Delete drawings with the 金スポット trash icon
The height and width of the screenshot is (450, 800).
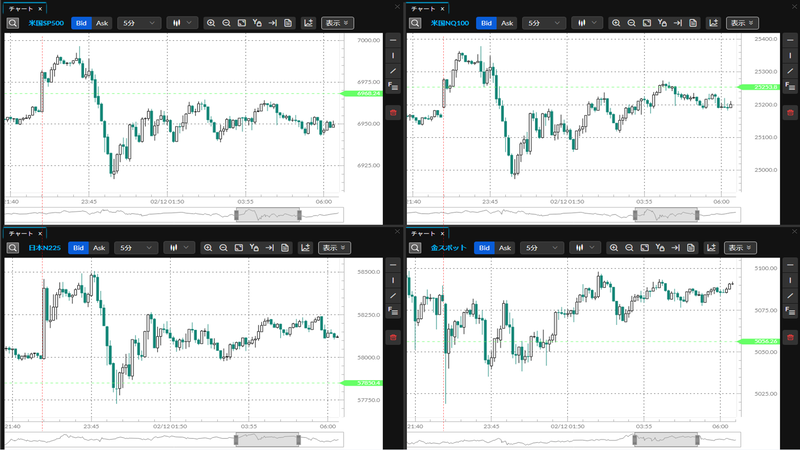pos(790,337)
